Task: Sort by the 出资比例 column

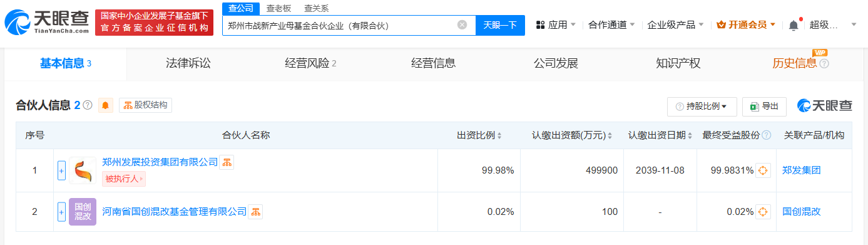Action: point(479,135)
